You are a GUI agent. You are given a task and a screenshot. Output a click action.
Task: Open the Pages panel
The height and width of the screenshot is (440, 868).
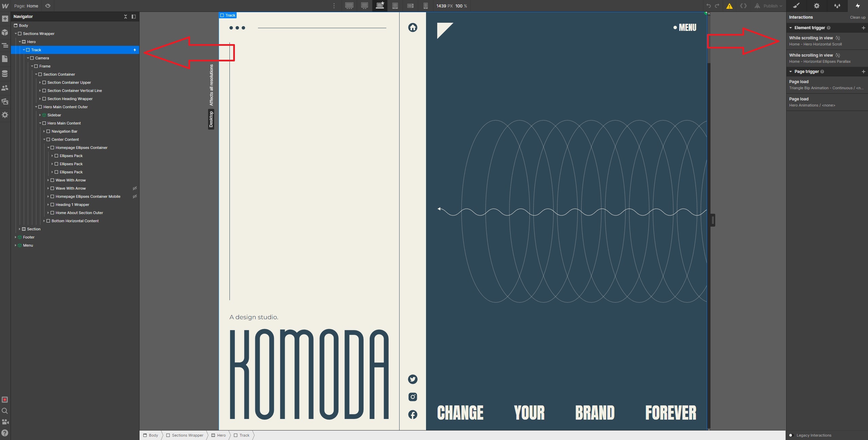click(5, 59)
